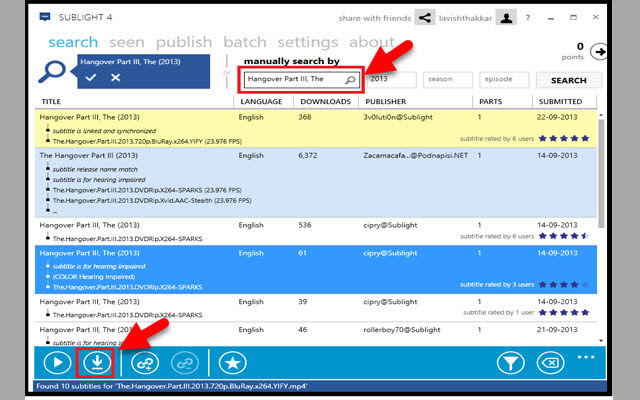Screen dimensions: 640x400
Task: Click the SEARCH button
Action: click(569, 80)
